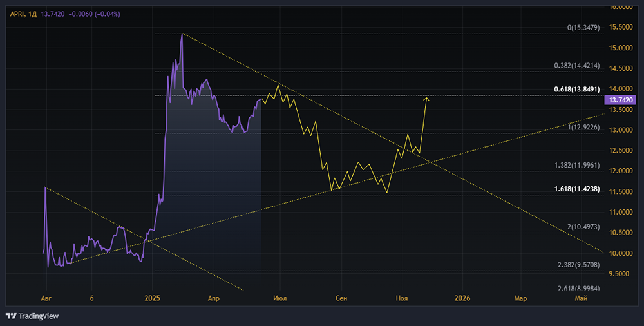Click the 12.5000 price axis value
Image resolution: width=644 pixels, height=326 pixels.
621,151
